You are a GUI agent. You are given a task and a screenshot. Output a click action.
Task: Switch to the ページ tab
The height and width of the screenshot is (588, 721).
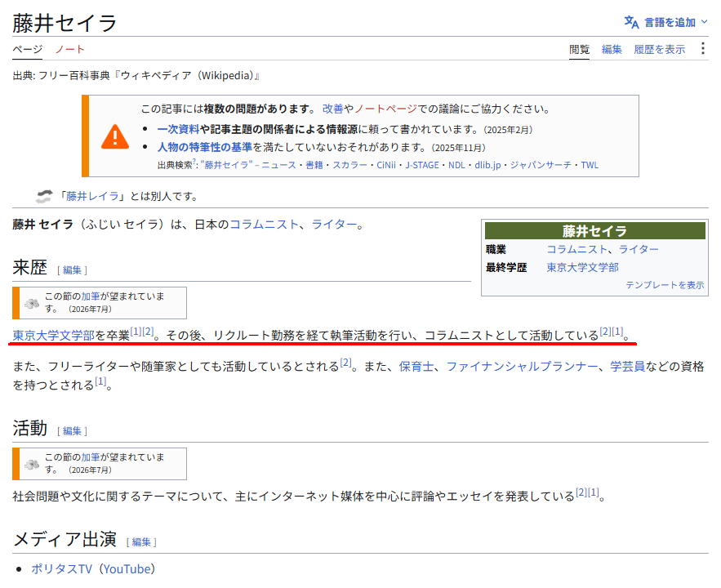point(27,49)
